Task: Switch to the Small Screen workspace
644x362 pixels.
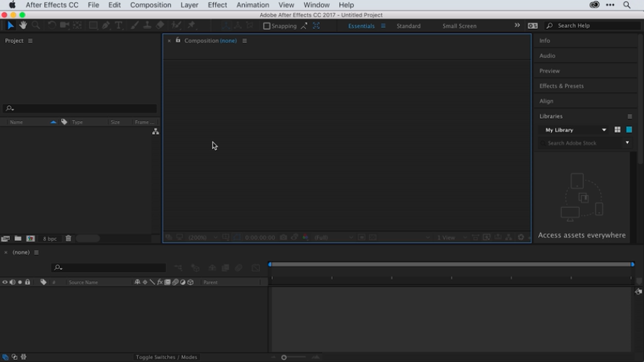Action: pyautogui.click(x=459, y=26)
